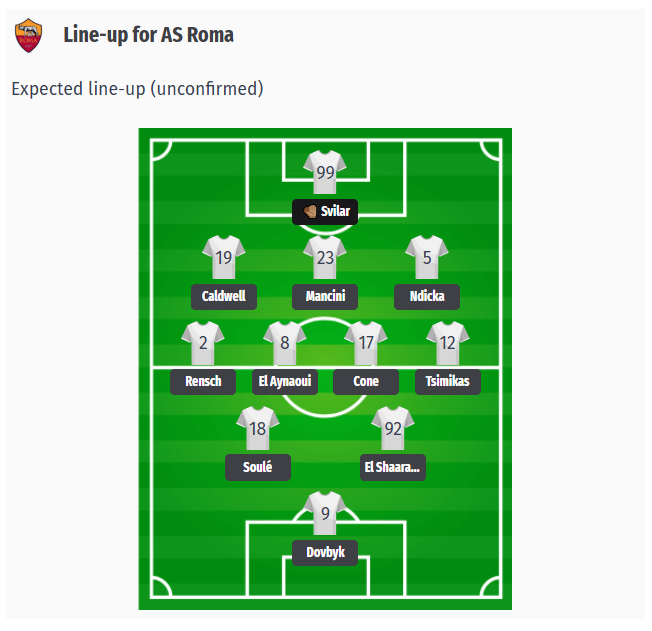Select jersey number 92 icon
The image size is (652, 631).
pyautogui.click(x=393, y=428)
